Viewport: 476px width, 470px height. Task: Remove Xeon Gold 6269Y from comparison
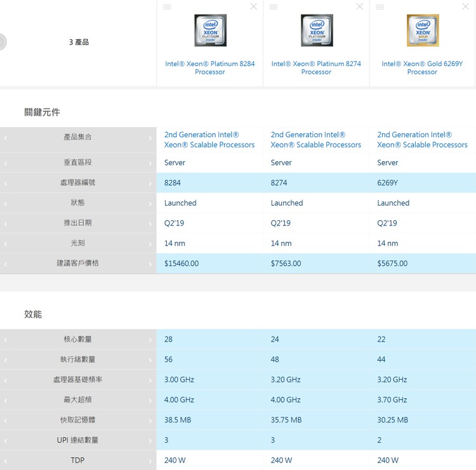click(x=465, y=6)
